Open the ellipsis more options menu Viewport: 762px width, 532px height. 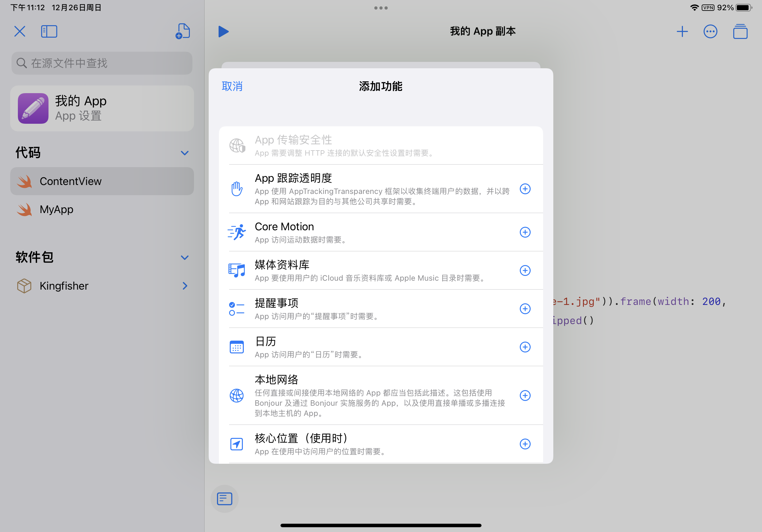pyautogui.click(x=710, y=32)
